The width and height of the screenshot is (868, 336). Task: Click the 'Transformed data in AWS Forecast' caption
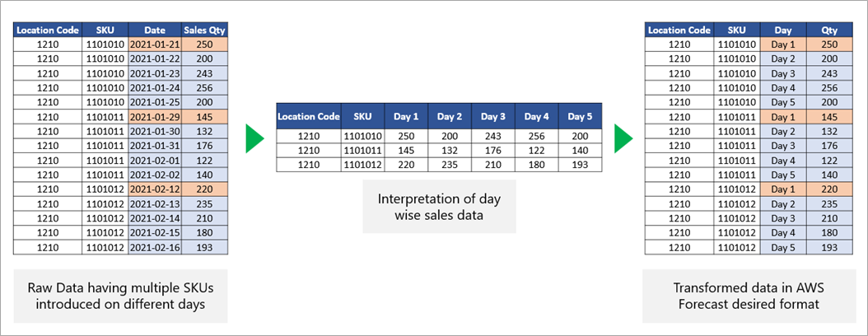coord(747,296)
